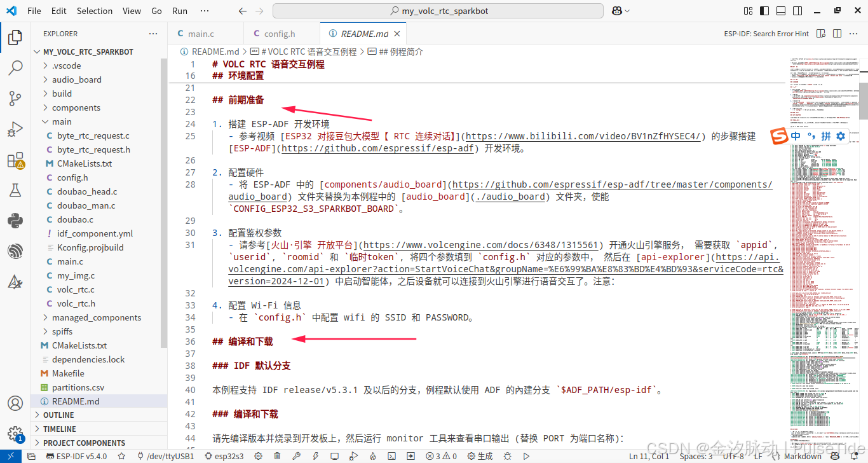Open the Accounts menu in activity bar

[x=15, y=404]
